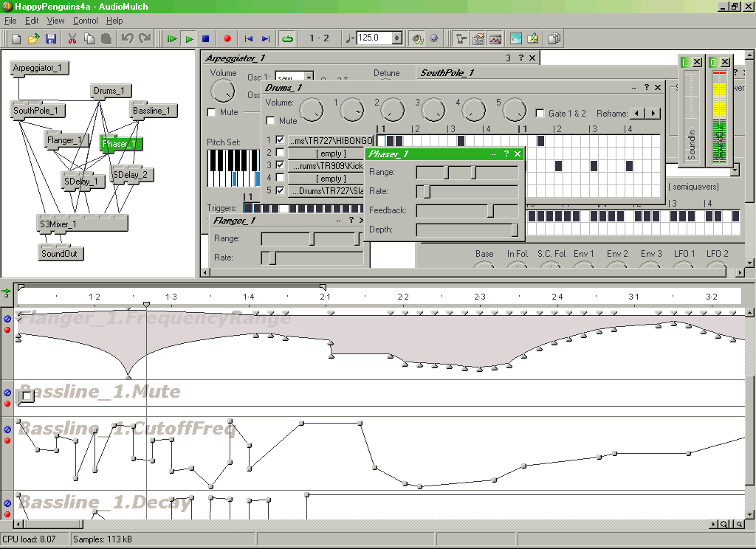Open the saw waveform dropdown in Arpeggiator_1
This screenshot has width=756, height=549.
click(309, 76)
